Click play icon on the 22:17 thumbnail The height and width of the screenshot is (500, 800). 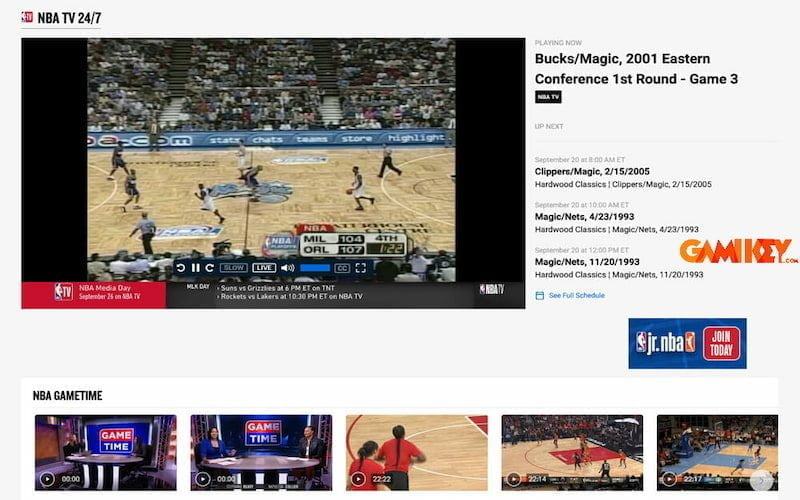point(669,479)
